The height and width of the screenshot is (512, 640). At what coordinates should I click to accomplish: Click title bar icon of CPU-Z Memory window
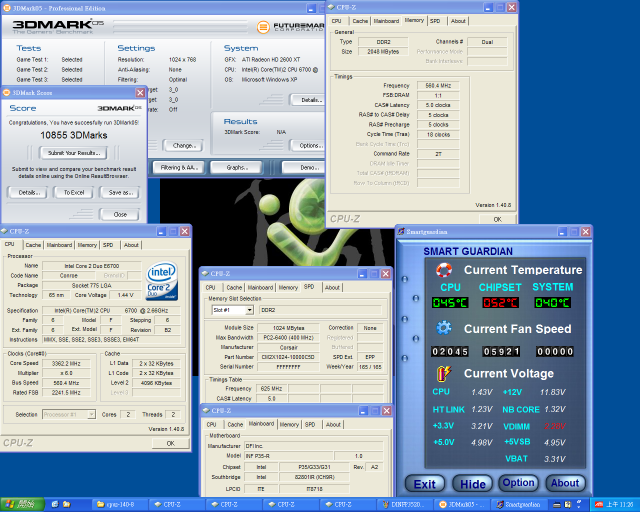tap(331, 7)
